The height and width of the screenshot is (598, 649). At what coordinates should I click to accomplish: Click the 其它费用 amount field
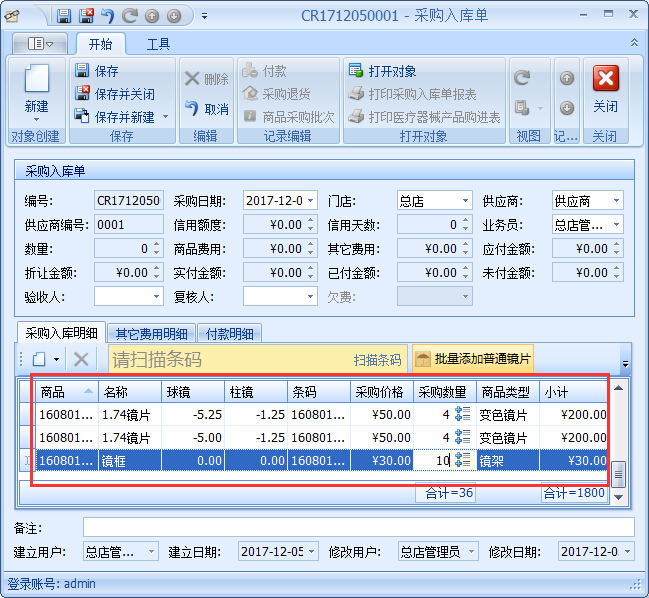pyautogui.click(x=435, y=249)
